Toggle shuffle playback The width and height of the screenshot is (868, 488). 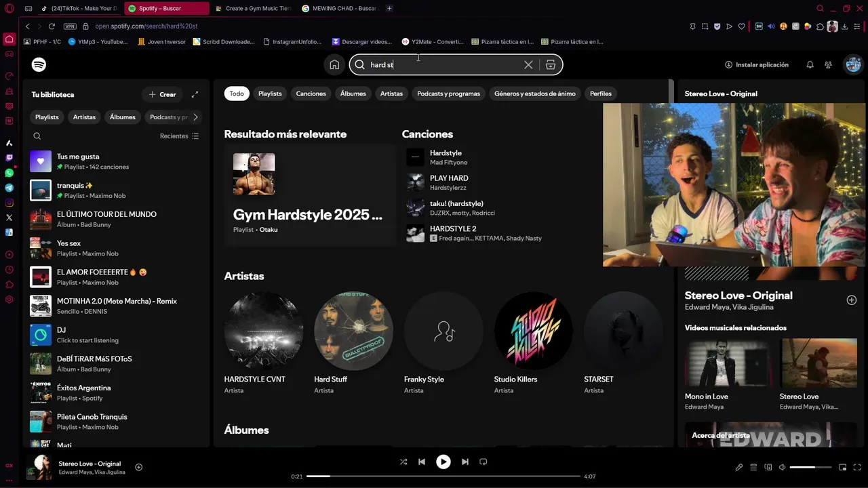point(403,462)
